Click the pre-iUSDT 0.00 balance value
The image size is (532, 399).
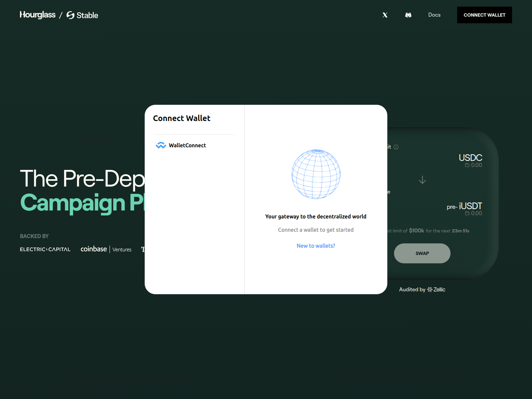tap(476, 213)
